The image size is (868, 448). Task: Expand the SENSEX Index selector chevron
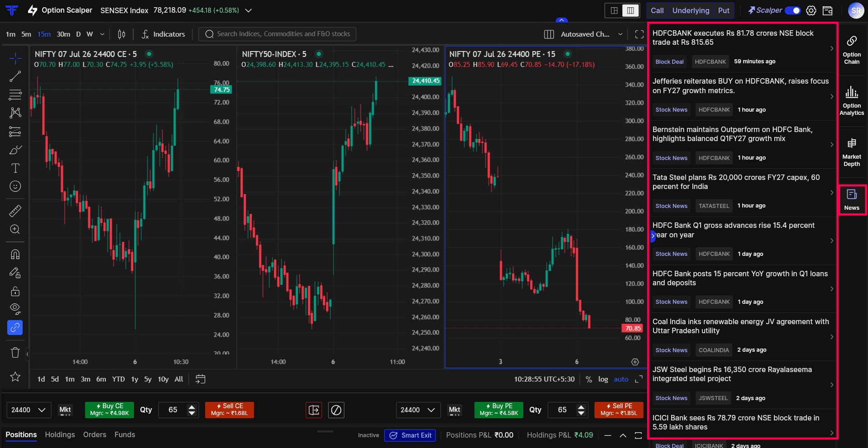click(x=248, y=10)
